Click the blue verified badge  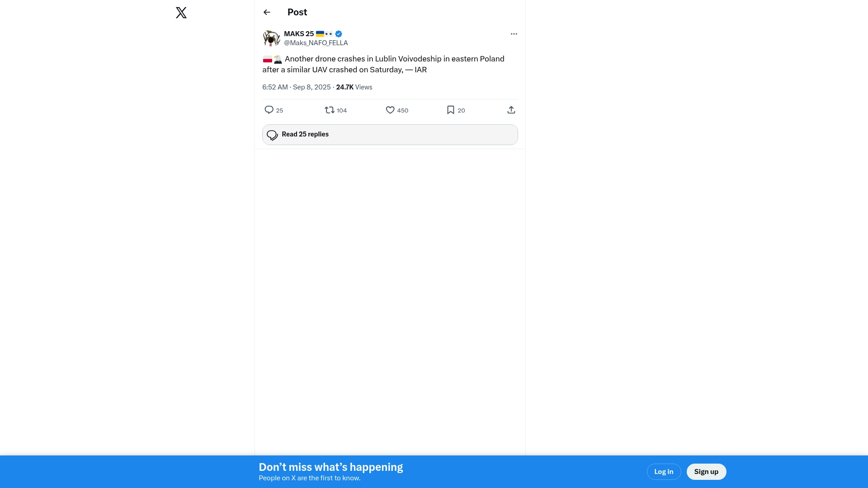(x=339, y=34)
